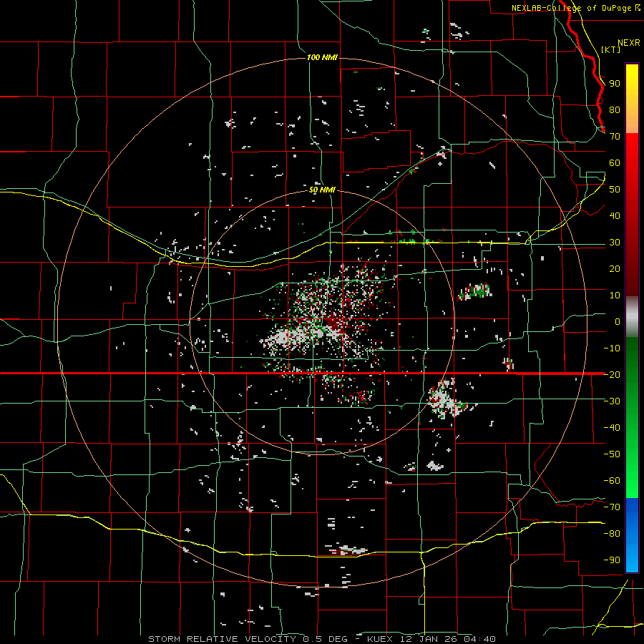This screenshot has height=644, width=644.
Task: Click the 90 value on velocity scale
Action: click(615, 84)
